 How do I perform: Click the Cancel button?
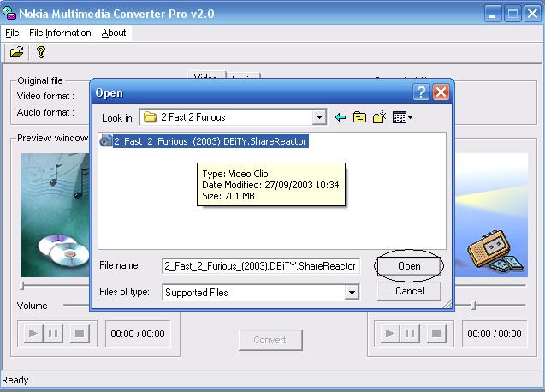point(409,291)
